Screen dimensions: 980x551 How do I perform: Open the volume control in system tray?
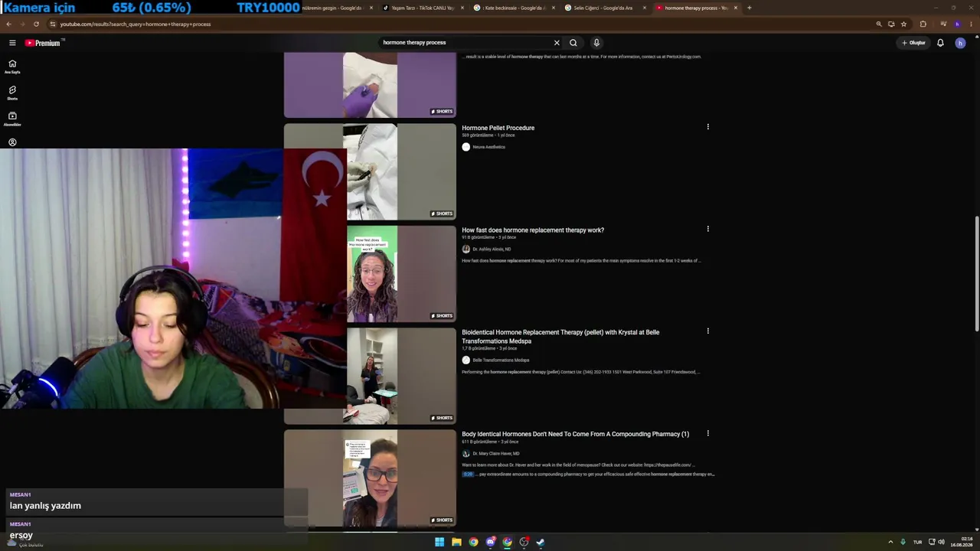point(941,542)
